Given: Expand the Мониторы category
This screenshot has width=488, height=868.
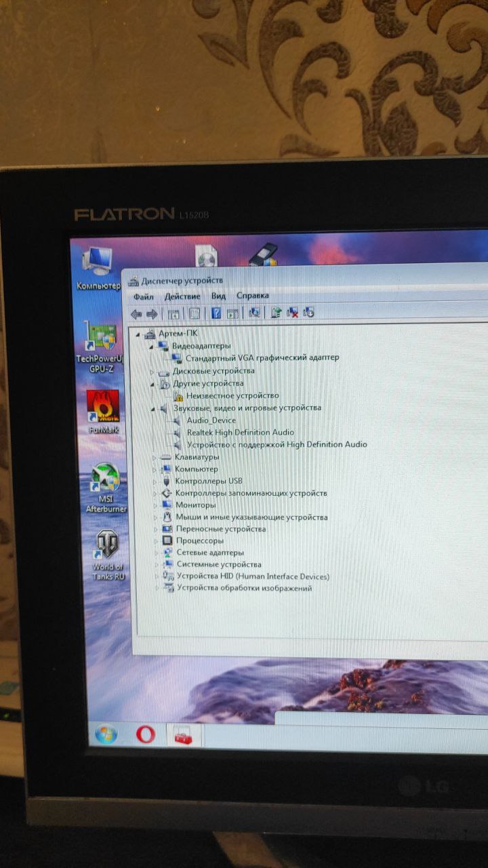Looking at the screenshot, I should click(155, 505).
